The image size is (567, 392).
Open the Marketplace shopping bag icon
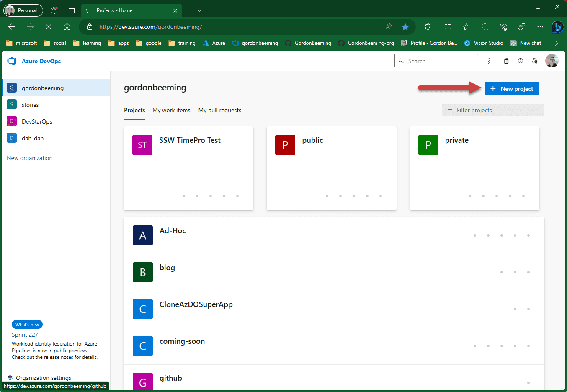506,61
